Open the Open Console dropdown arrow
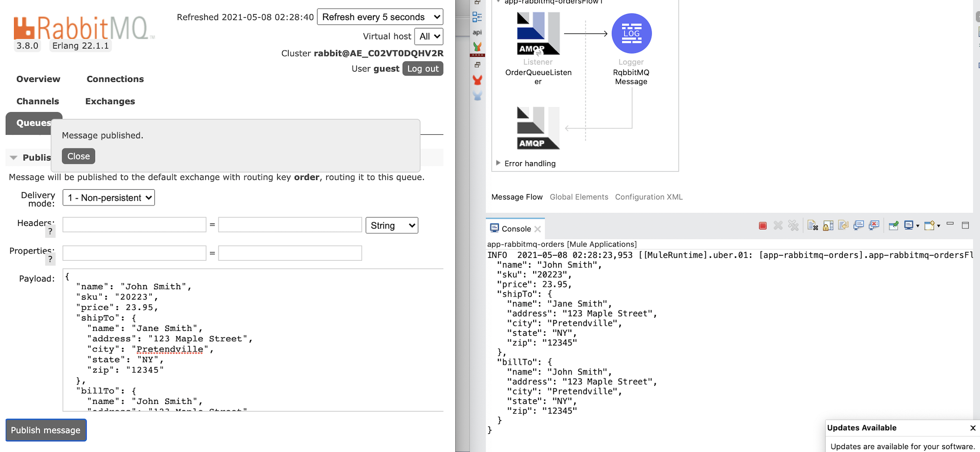The height and width of the screenshot is (452, 980). tap(938, 226)
